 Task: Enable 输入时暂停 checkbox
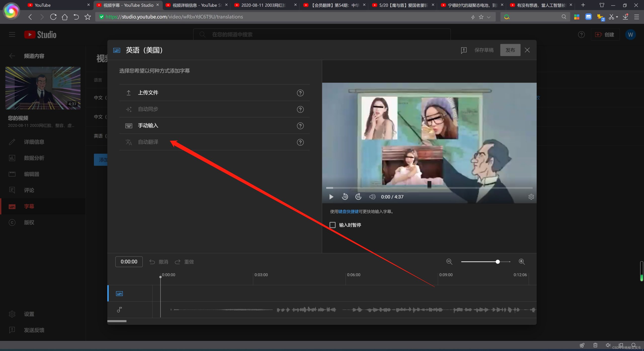[333, 225]
